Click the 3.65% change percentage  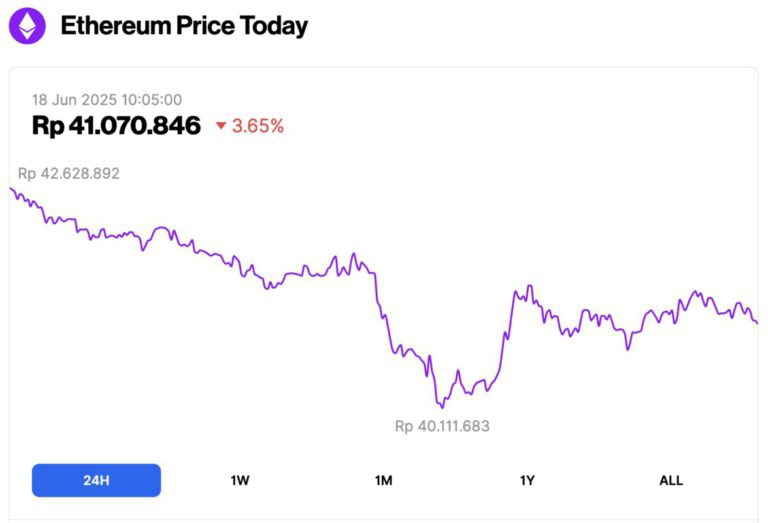[258, 126]
